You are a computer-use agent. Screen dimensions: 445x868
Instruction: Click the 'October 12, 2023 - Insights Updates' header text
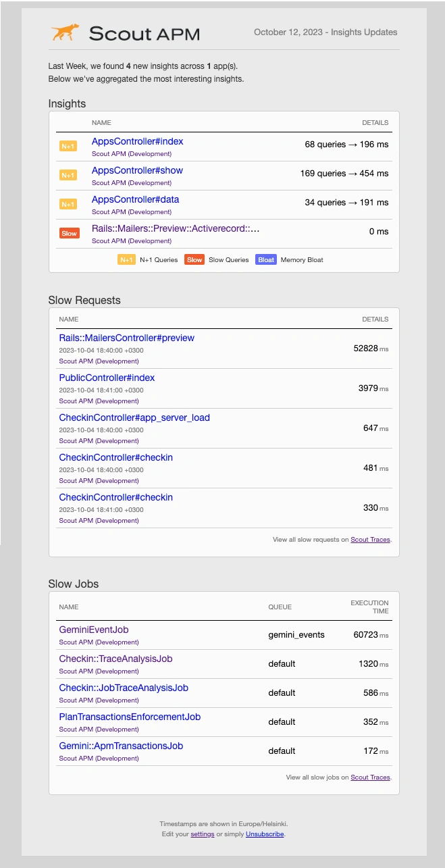click(x=325, y=32)
